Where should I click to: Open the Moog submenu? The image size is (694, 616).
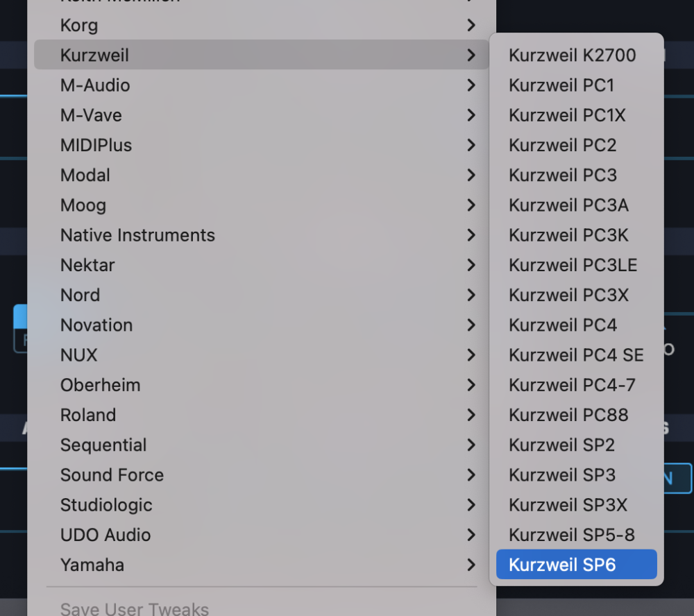[83, 205]
